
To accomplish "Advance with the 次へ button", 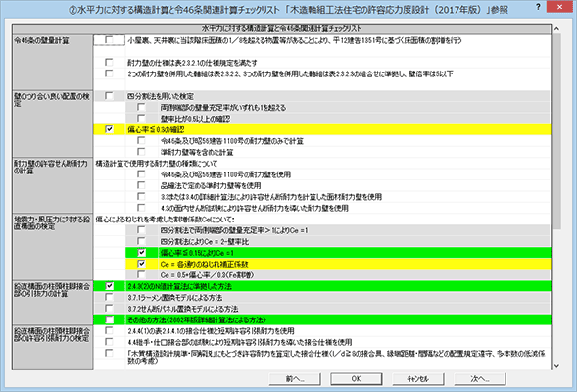I will coord(479,378).
